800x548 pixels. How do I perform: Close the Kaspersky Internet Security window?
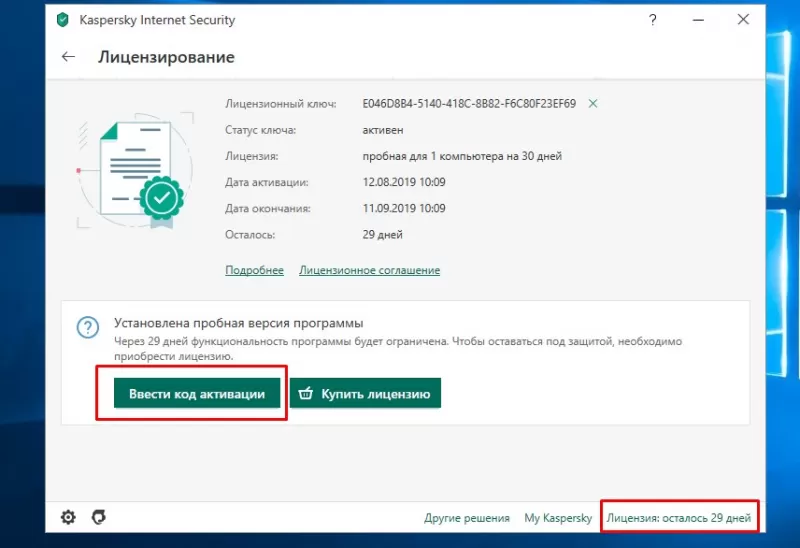(x=743, y=19)
